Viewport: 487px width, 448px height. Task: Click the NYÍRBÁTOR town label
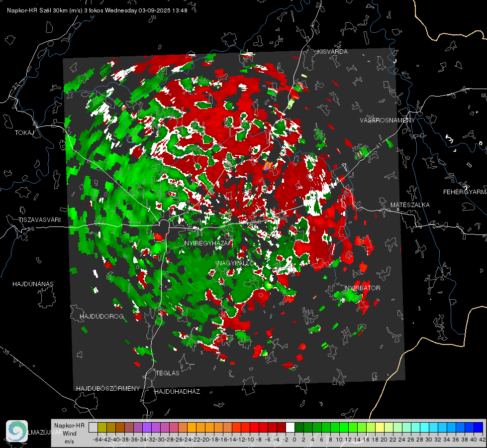click(x=363, y=288)
